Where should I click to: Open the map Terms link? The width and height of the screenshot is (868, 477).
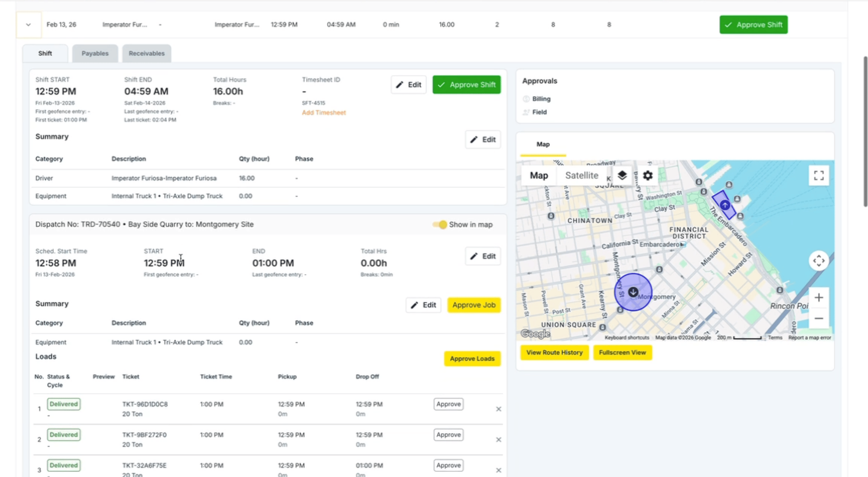click(x=775, y=338)
